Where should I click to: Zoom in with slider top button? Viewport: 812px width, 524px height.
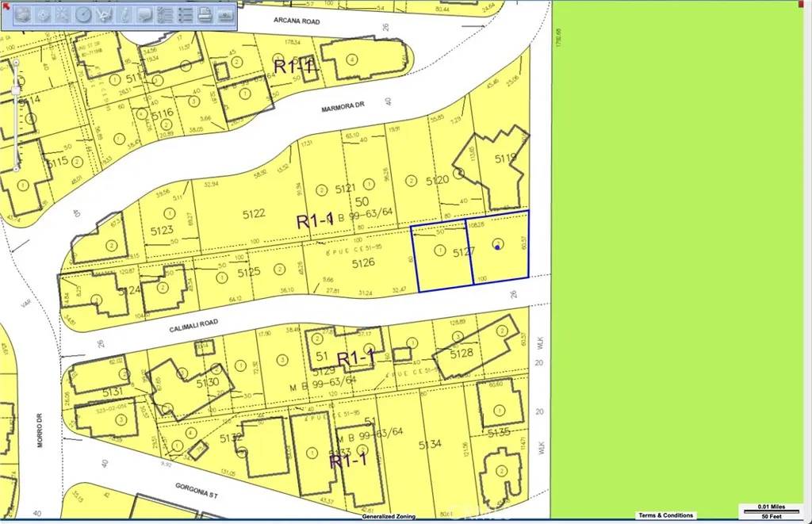(x=16, y=62)
